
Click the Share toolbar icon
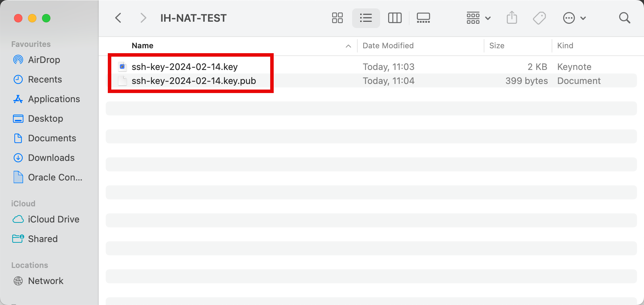512,17
